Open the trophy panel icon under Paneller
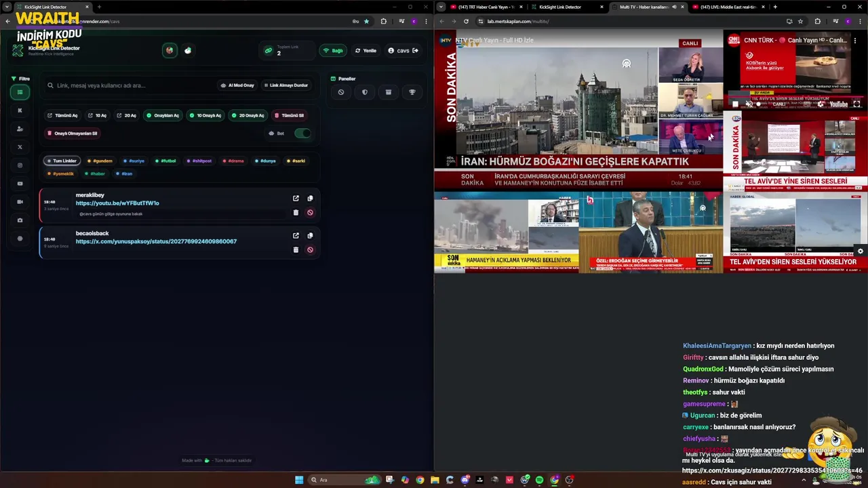Viewport: 868px width, 488px height. 412,92
